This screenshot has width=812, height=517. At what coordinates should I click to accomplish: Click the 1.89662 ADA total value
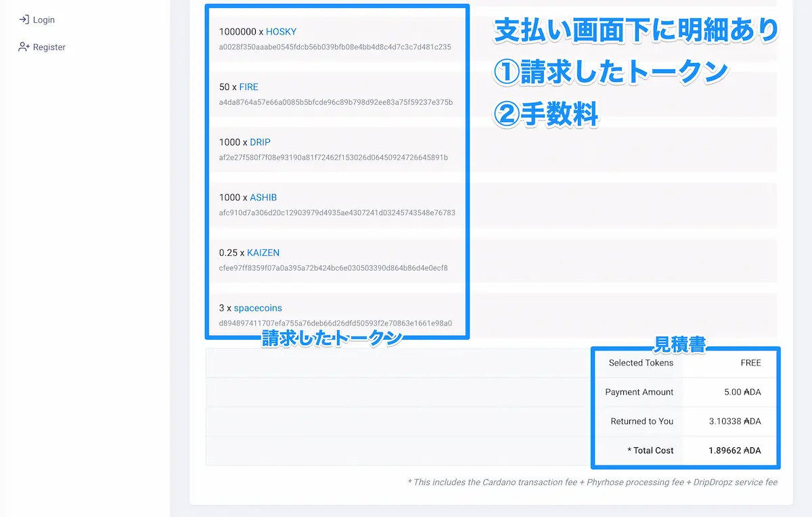pos(735,450)
